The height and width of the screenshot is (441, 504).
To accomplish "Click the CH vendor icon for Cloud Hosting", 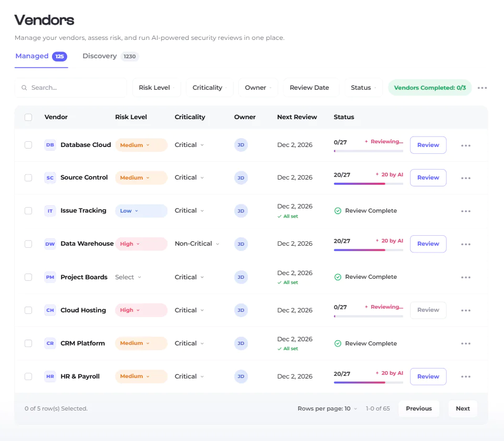I will pos(50,310).
